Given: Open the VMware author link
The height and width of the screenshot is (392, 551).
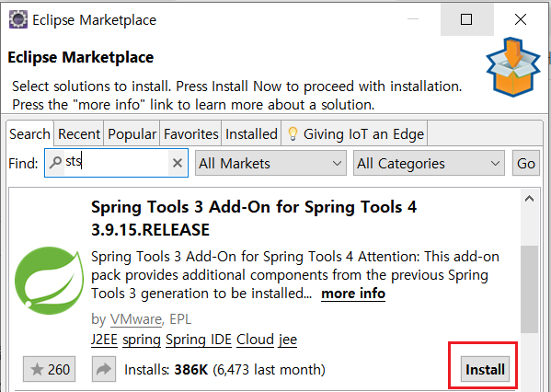Looking at the screenshot, I should [135, 319].
